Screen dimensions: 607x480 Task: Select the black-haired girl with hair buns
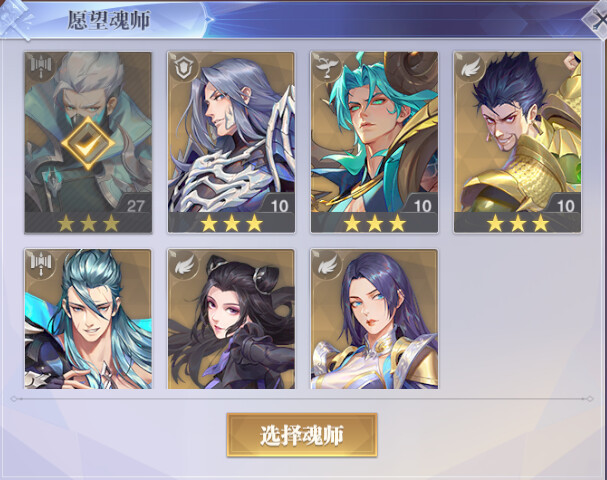coord(231,319)
